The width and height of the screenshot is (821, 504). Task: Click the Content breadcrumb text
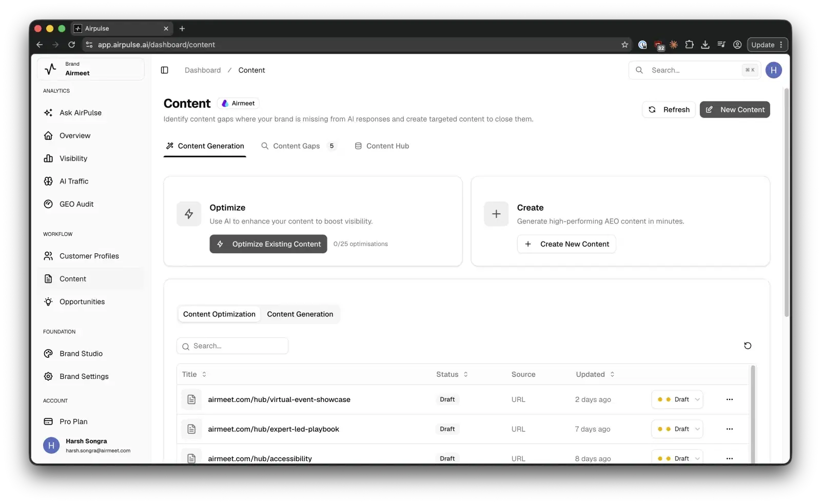[x=251, y=70]
